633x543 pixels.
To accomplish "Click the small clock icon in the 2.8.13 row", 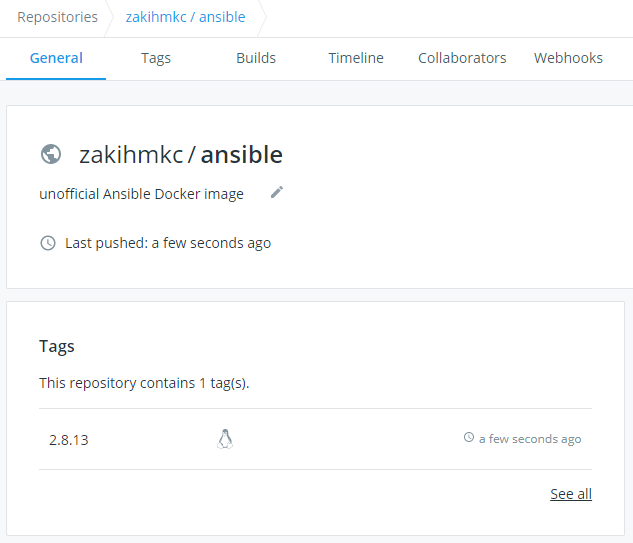I will pyautogui.click(x=469, y=437).
